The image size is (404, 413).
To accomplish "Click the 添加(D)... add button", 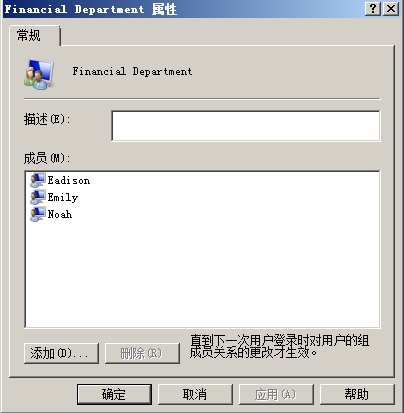I will tap(61, 353).
